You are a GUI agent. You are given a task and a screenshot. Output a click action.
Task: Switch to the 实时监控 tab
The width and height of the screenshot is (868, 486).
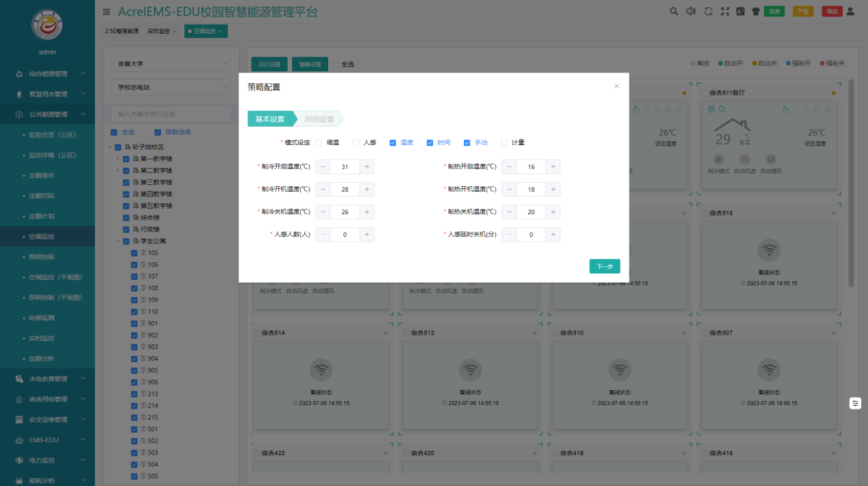[x=162, y=31]
